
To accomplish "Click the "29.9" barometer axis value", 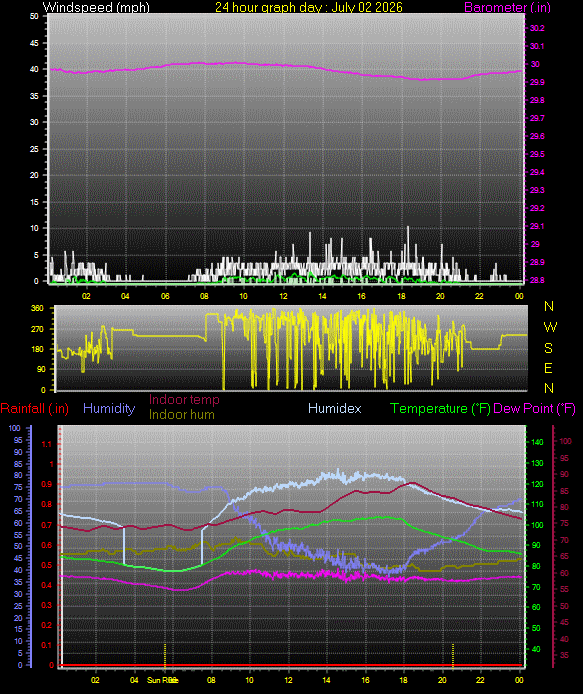I will [x=537, y=82].
